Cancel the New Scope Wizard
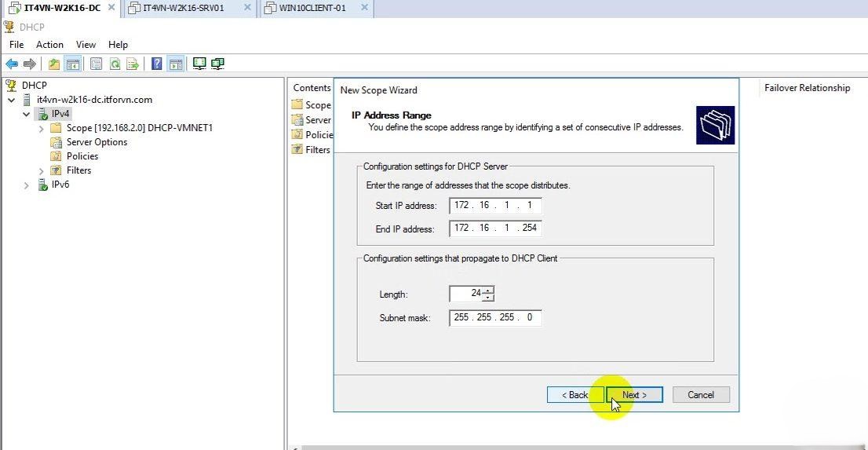 pyautogui.click(x=701, y=394)
